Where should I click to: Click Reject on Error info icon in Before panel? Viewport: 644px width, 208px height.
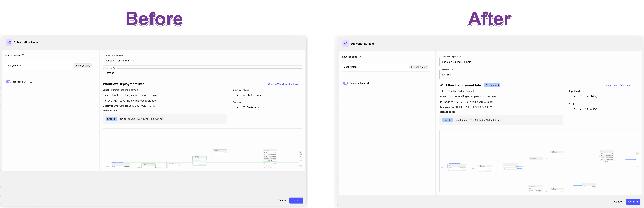(31, 82)
